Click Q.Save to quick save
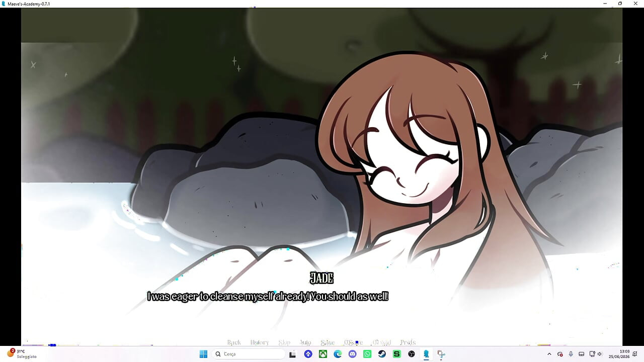The width and height of the screenshot is (644, 362). (x=353, y=342)
